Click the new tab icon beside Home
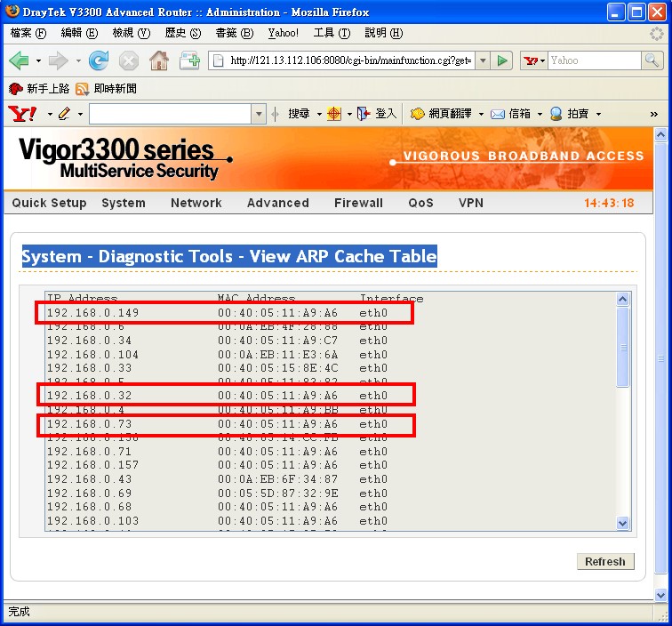Image resolution: width=672 pixels, height=626 pixels. point(189,60)
